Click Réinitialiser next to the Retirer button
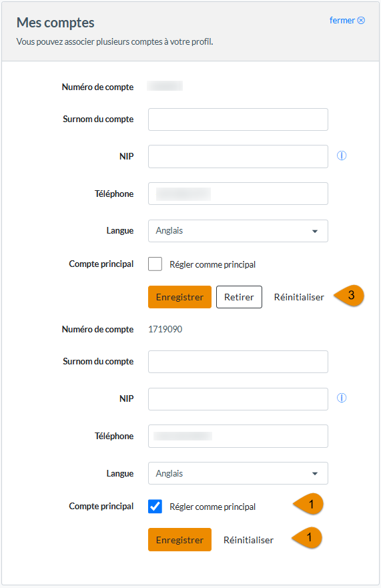Screen dimensions: 381x588 click(x=299, y=297)
